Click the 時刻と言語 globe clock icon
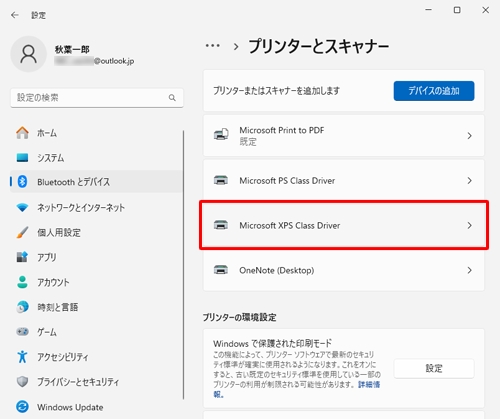This screenshot has width=500, height=419. point(22,307)
